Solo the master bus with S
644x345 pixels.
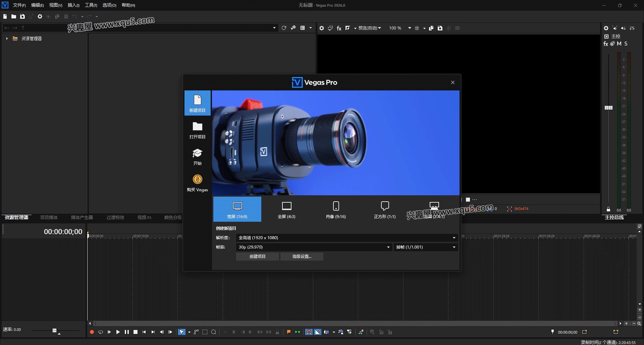tap(626, 44)
